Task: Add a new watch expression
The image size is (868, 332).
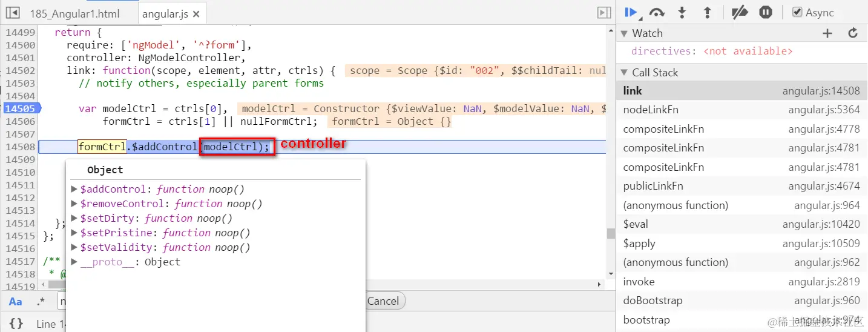Action: tap(827, 33)
